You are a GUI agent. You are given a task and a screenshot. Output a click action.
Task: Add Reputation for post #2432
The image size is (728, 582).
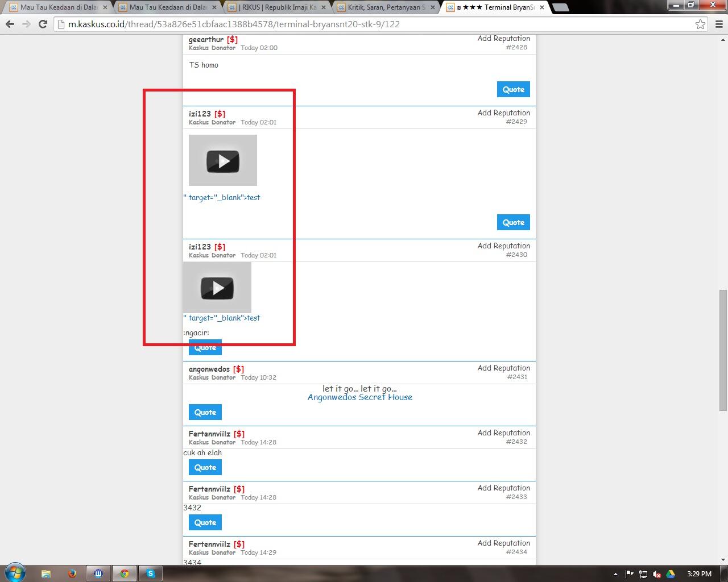click(504, 433)
